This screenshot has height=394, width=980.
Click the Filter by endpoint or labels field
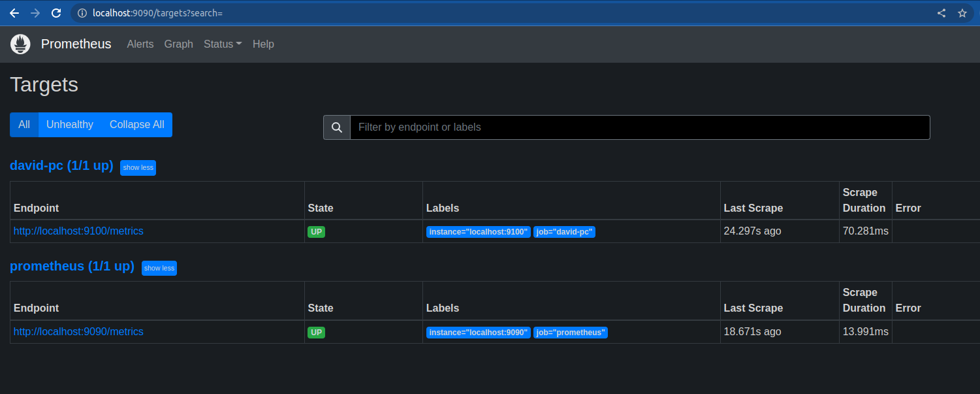coord(640,127)
